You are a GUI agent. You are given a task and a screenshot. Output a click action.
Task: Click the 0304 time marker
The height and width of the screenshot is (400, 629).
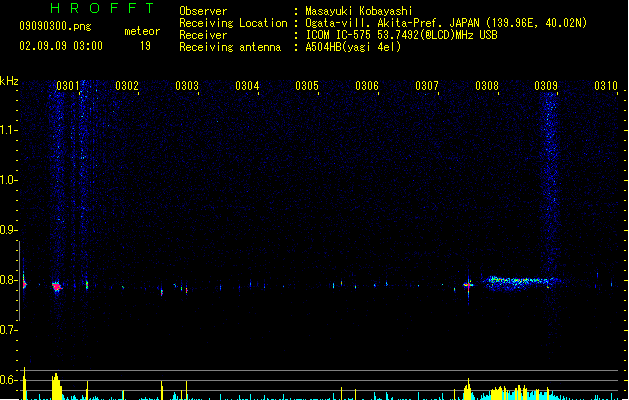point(247,86)
